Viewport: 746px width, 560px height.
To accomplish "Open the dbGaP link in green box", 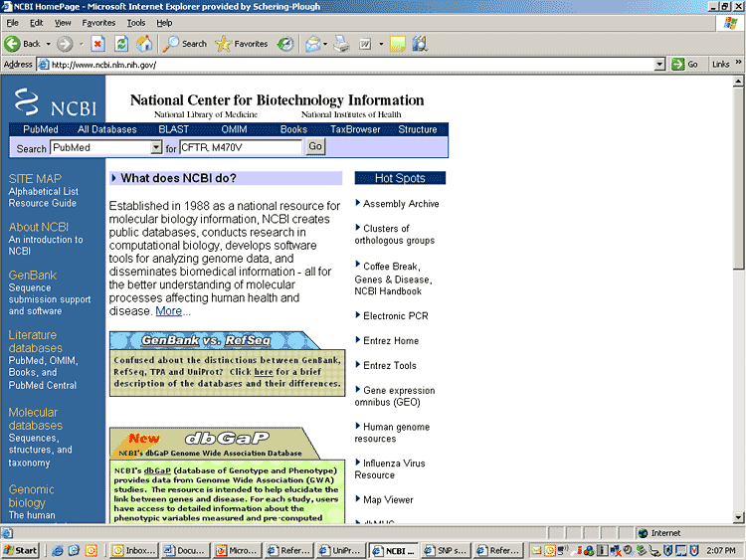I will pos(157,470).
